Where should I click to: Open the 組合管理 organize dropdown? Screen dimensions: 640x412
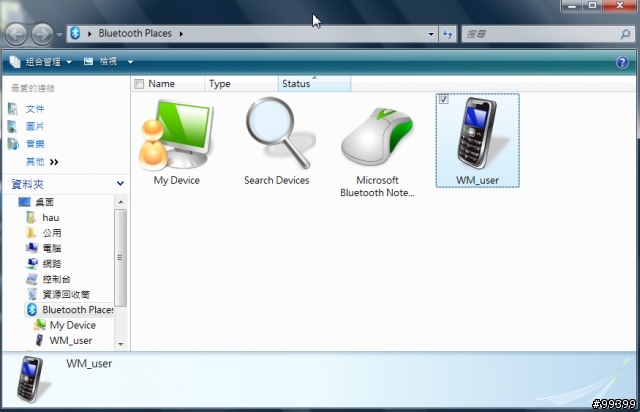[x=41, y=62]
